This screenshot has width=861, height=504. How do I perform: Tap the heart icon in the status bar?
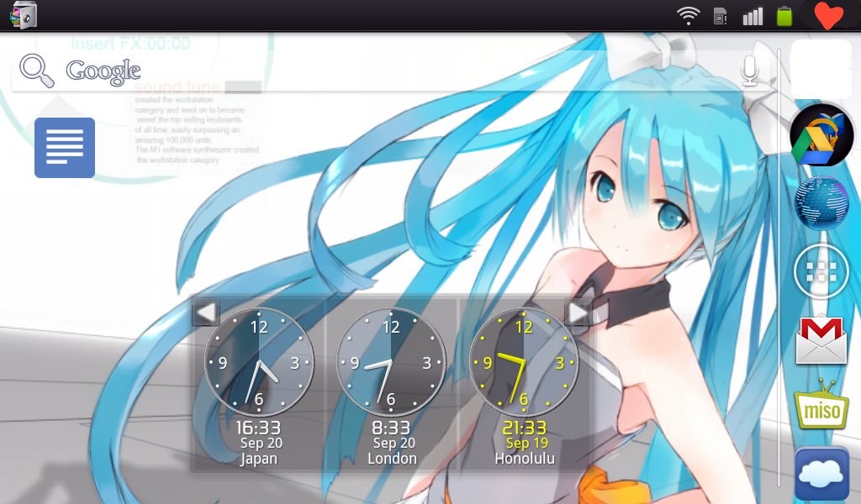[828, 14]
